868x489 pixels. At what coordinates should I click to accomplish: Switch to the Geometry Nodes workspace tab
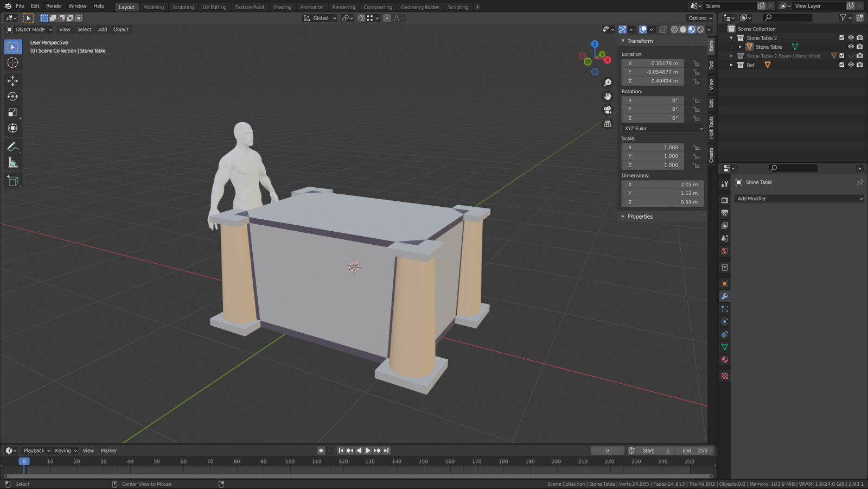[x=420, y=7]
